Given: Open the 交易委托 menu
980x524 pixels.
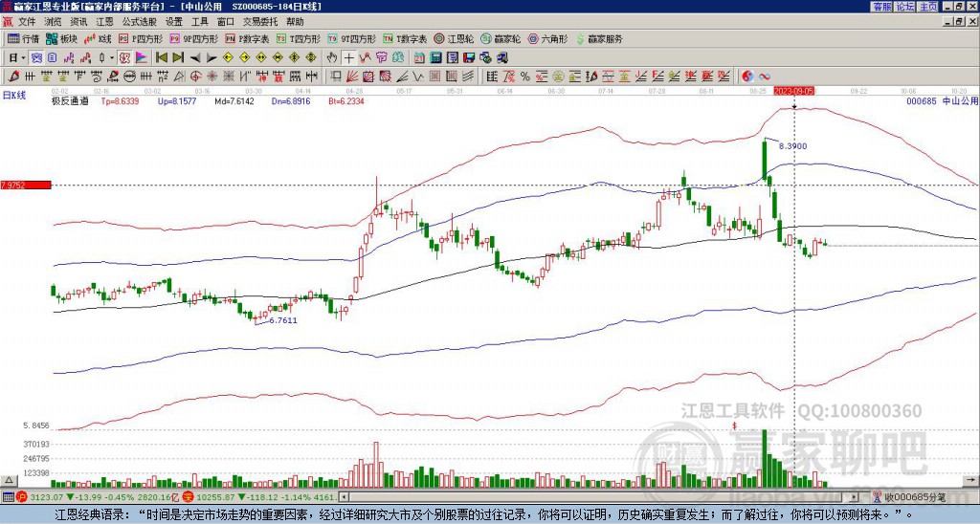Looking at the screenshot, I should click(259, 22).
